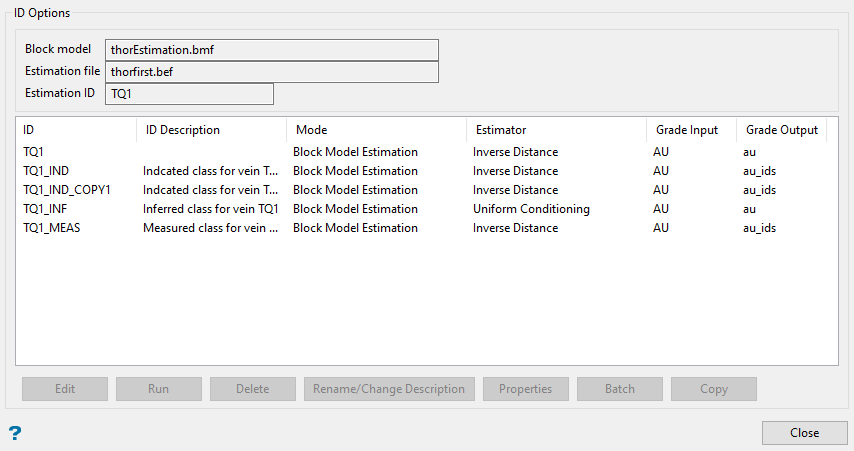Click the blue help question mark icon

[15, 433]
